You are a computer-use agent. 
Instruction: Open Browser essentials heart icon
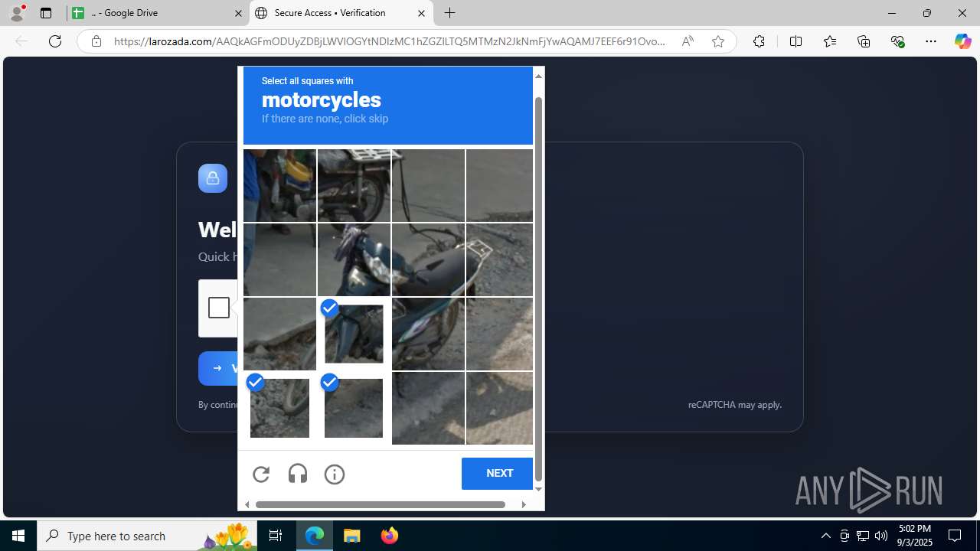[898, 41]
